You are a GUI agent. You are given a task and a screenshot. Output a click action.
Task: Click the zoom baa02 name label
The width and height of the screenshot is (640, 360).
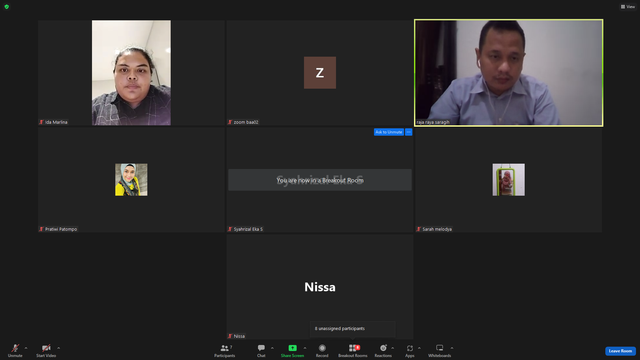coord(246,122)
